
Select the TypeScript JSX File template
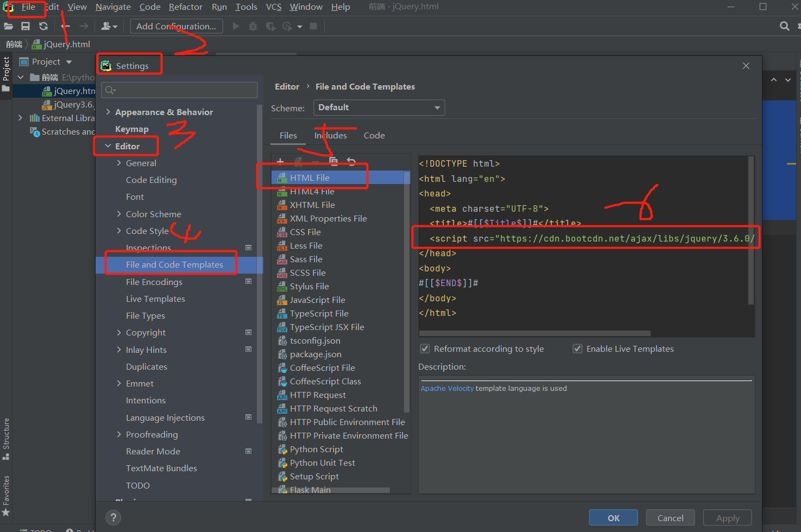pyautogui.click(x=327, y=327)
